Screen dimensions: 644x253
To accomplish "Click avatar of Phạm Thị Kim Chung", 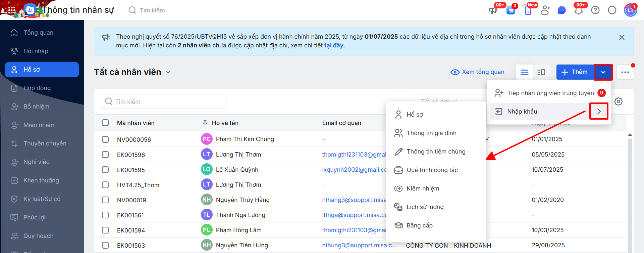I will pos(207,139).
